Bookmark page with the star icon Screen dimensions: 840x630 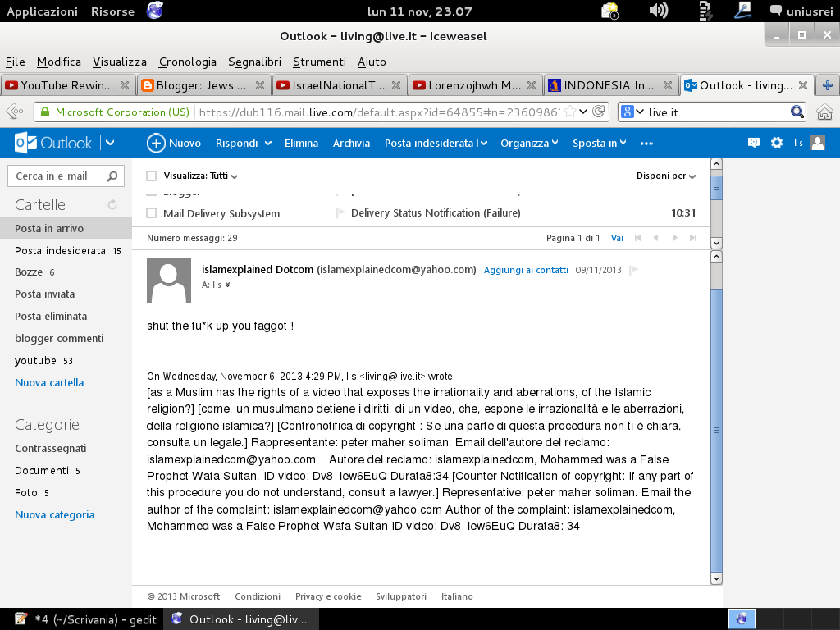pos(570,112)
